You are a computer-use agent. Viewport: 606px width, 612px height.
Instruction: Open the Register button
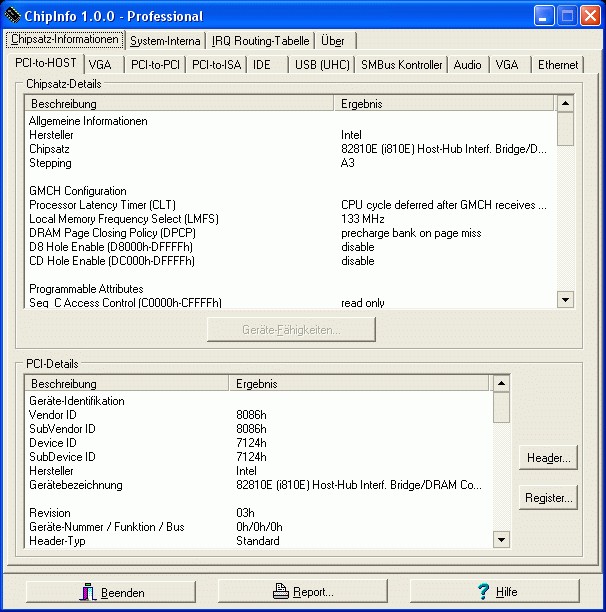[548, 498]
